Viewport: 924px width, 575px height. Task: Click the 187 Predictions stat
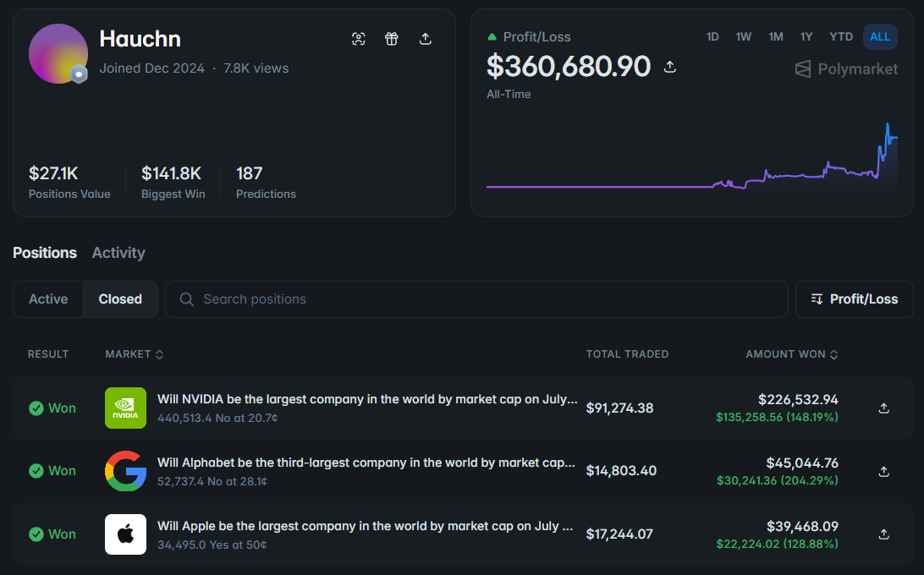point(266,182)
